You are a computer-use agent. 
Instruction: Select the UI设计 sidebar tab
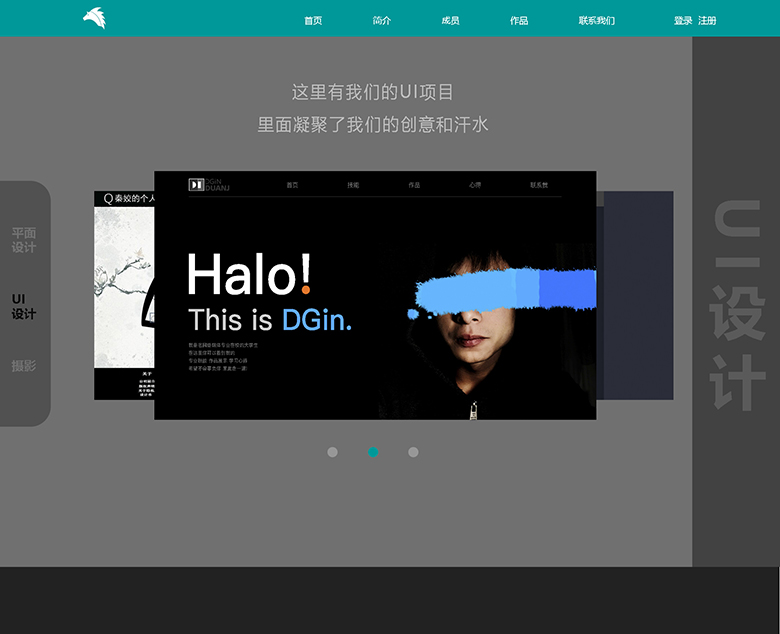24,306
